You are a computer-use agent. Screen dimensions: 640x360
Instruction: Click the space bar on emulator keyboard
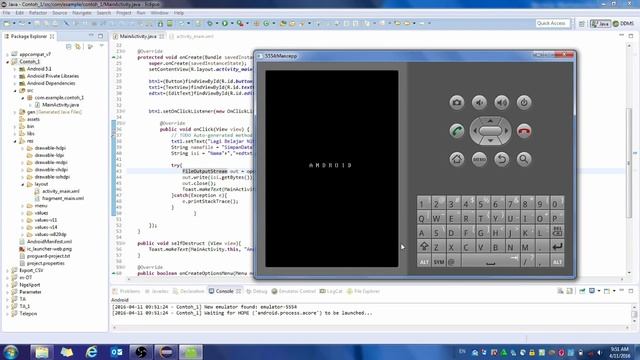(x=490, y=261)
